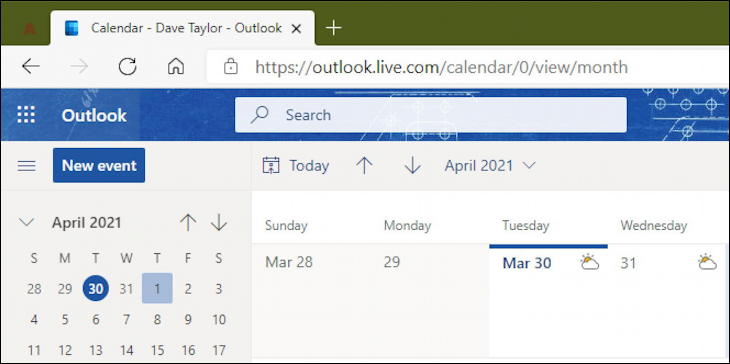Pick 17 in the mini calendar
The height and width of the screenshot is (364, 730).
coord(219,350)
